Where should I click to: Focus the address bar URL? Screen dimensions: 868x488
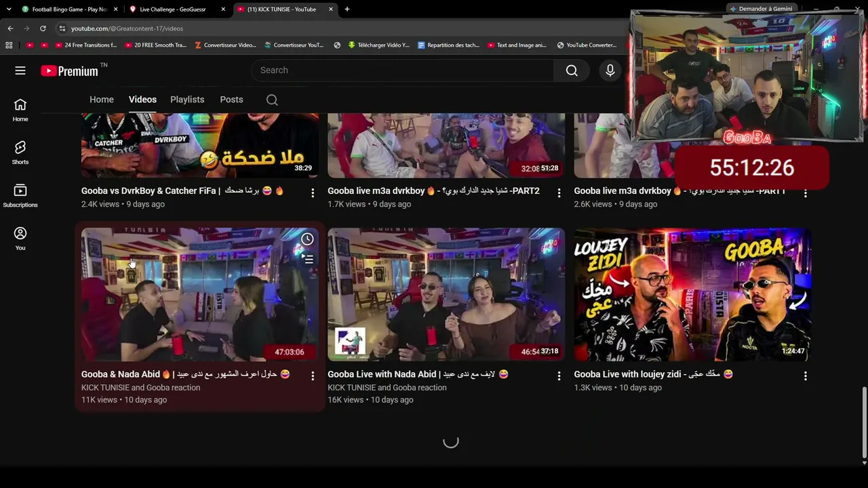127,28
